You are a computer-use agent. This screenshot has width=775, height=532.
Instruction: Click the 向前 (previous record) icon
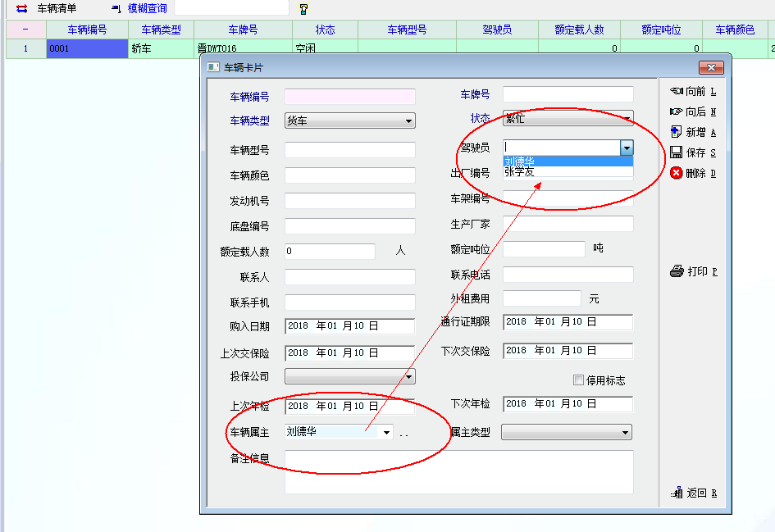click(677, 91)
